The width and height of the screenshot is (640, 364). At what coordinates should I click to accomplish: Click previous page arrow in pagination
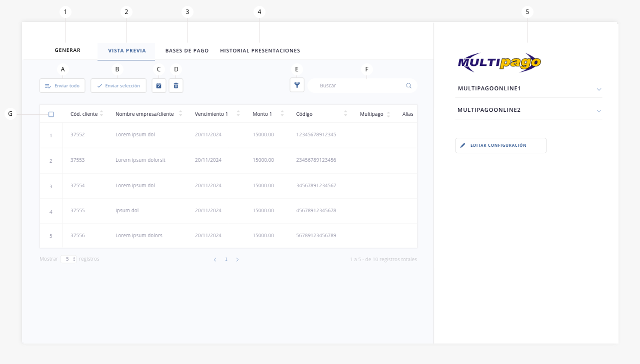click(x=215, y=260)
